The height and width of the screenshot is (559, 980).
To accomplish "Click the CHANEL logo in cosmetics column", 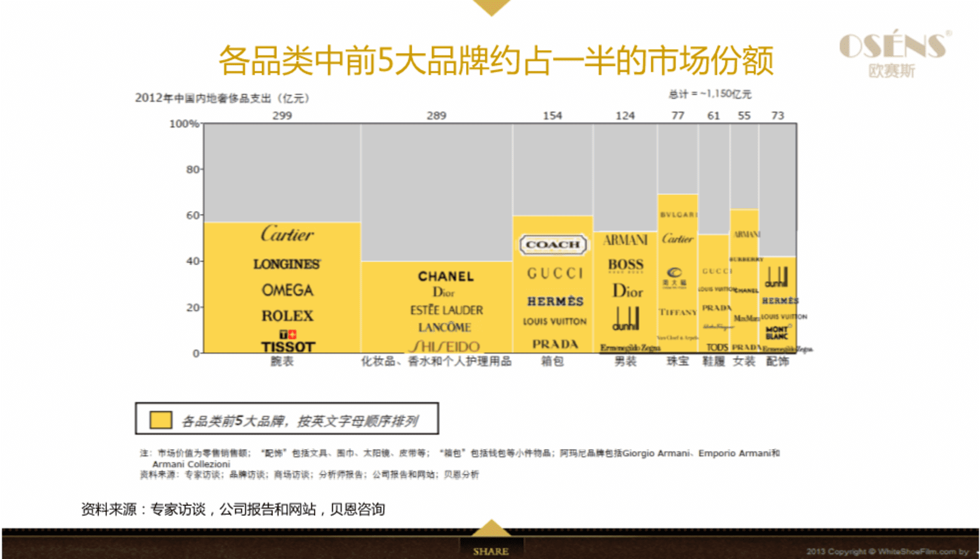I will [x=446, y=276].
